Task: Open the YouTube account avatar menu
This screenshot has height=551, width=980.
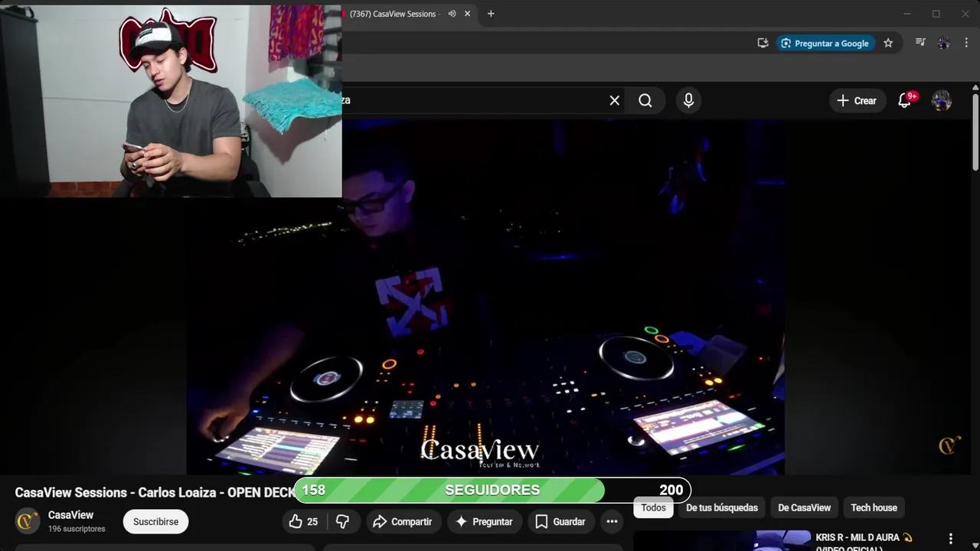Action: [x=941, y=100]
